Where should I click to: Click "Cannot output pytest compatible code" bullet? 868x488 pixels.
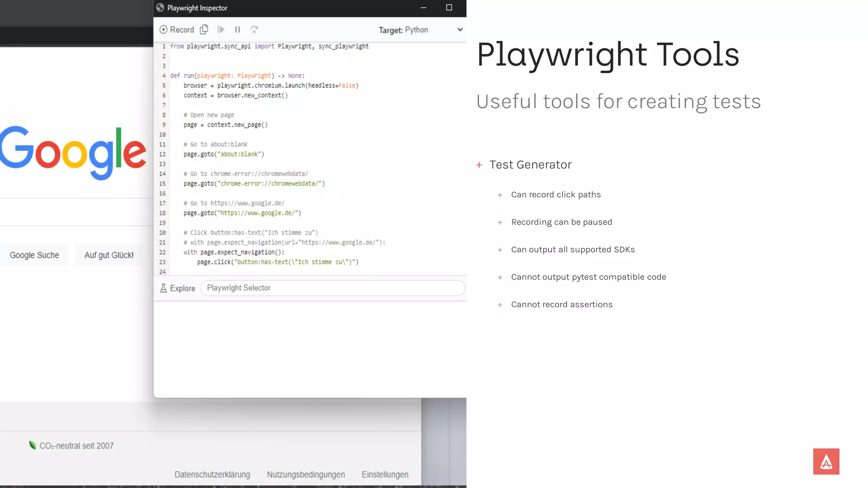[x=589, y=277]
